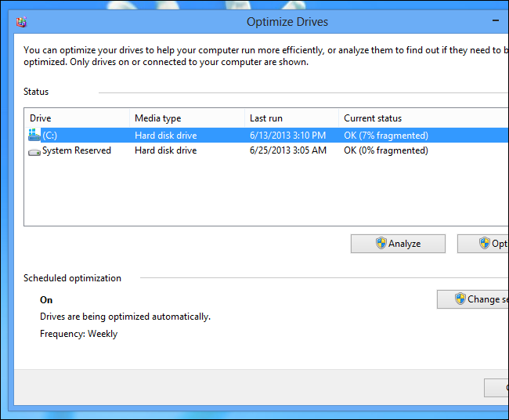Click the 6/13/2013 3:10 PM last run cell
Image resolution: width=509 pixels, height=420 pixels.
[287, 136]
